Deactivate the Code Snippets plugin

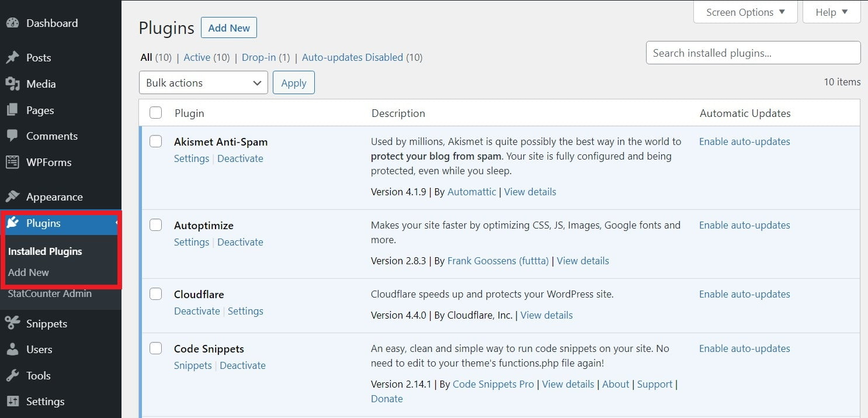click(242, 365)
